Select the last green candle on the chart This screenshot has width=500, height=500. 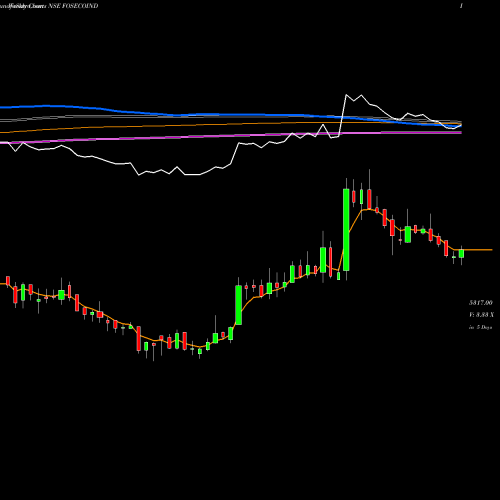coord(461,254)
